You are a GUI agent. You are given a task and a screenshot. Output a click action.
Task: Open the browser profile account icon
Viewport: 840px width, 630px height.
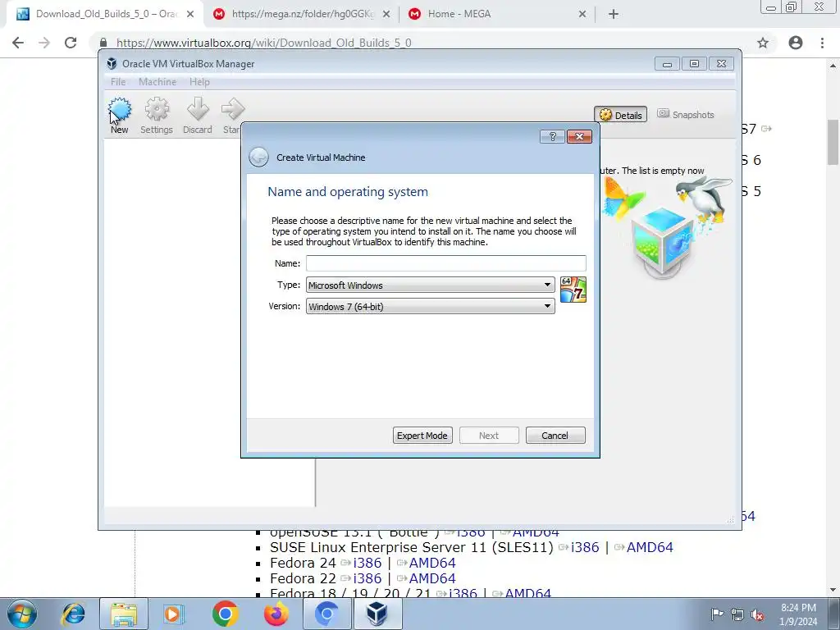pyautogui.click(x=796, y=43)
